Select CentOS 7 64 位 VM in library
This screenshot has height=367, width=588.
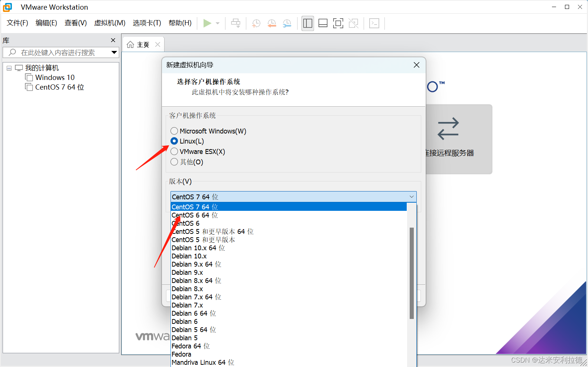(x=59, y=87)
